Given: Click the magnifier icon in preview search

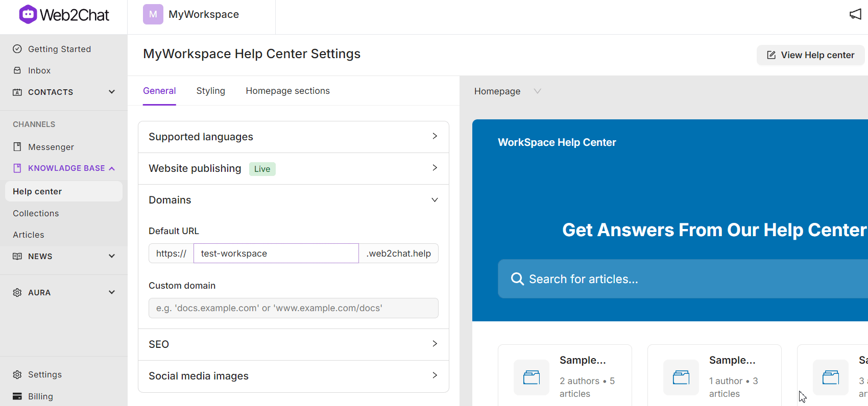Looking at the screenshot, I should (x=517, y=278).
